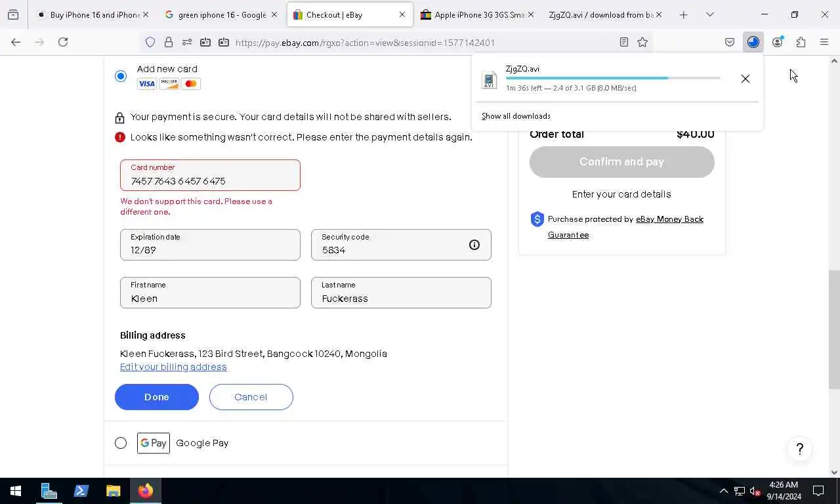Save page to Pocket
The height and width of the screenshot is (504, 840).
point(730,42)
